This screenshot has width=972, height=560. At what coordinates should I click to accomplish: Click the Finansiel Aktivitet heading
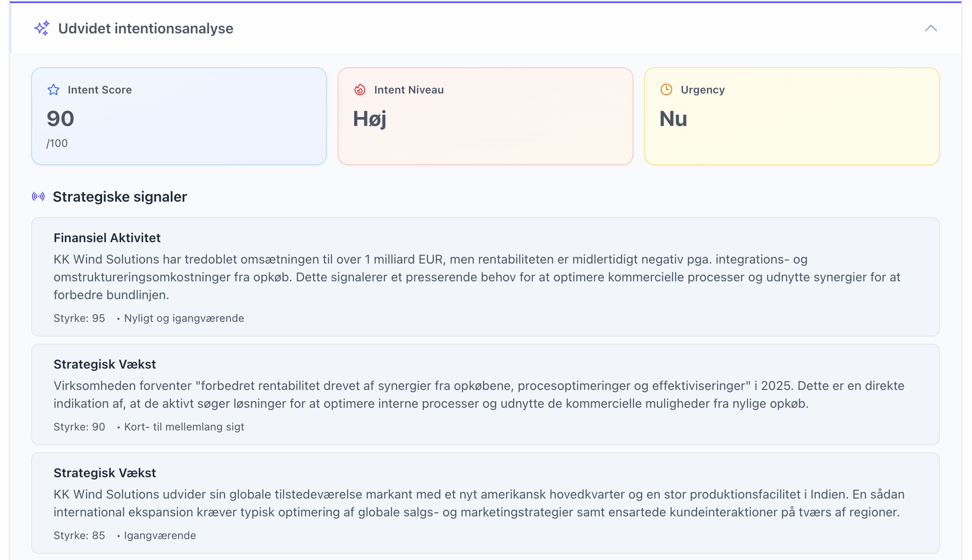107,238
